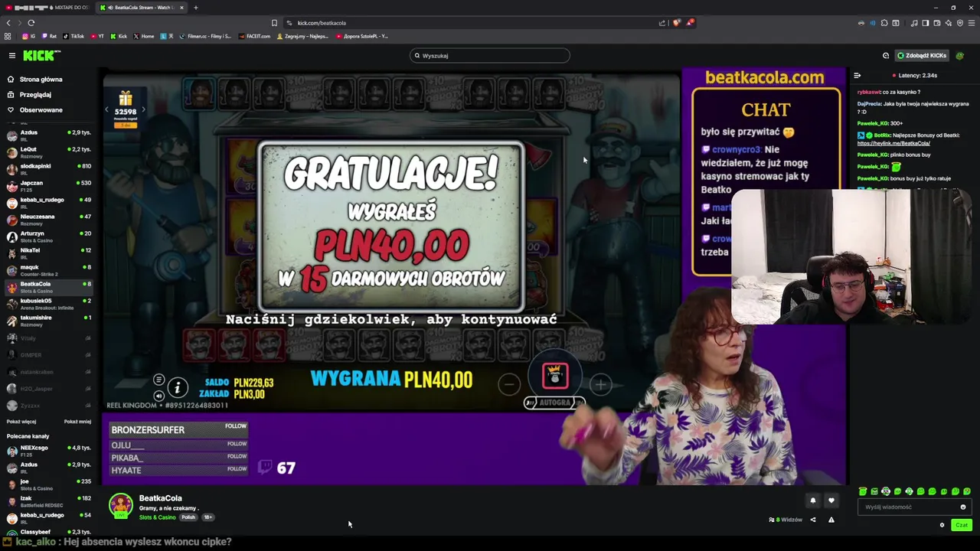Open the music note player icon in the browser toolbar

[x=914, y=23]
